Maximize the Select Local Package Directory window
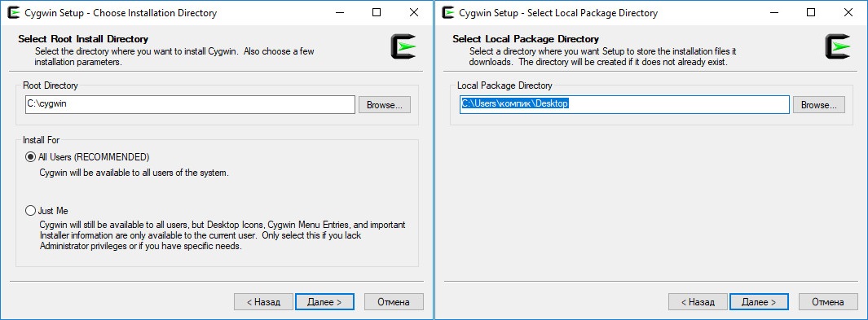 (x=811, y=12)
